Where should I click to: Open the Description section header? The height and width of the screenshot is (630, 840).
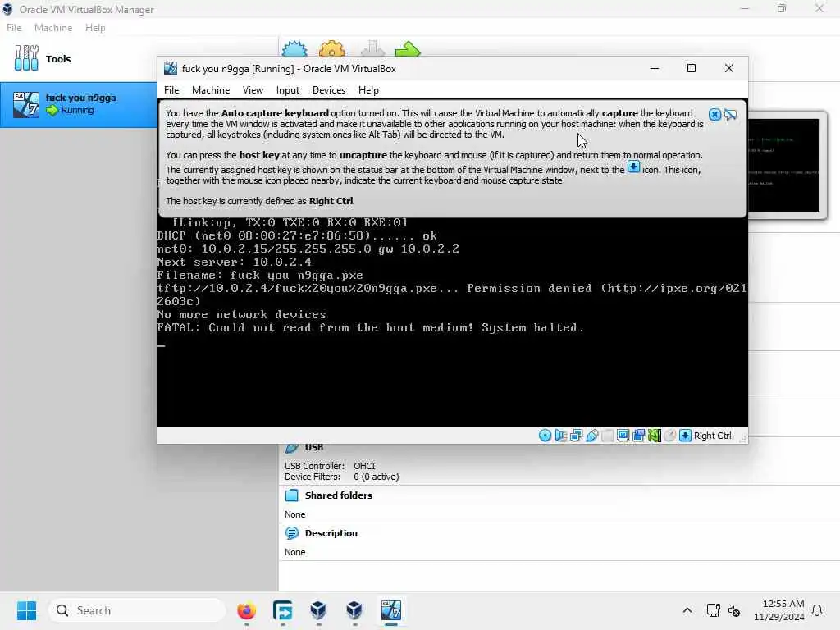click(331, 533)
